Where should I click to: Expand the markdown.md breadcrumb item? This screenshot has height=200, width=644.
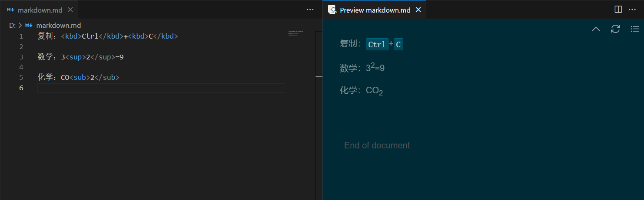(58, 26)
